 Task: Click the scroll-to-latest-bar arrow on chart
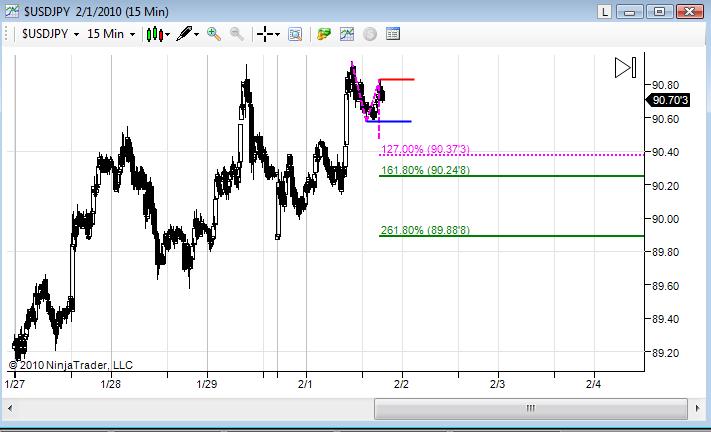(x=625, y=68)
